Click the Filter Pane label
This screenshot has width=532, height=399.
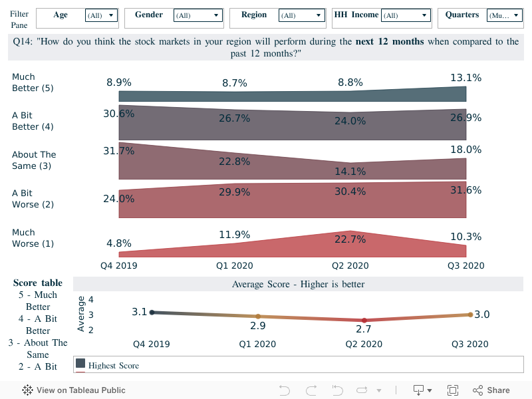[19, 19]
